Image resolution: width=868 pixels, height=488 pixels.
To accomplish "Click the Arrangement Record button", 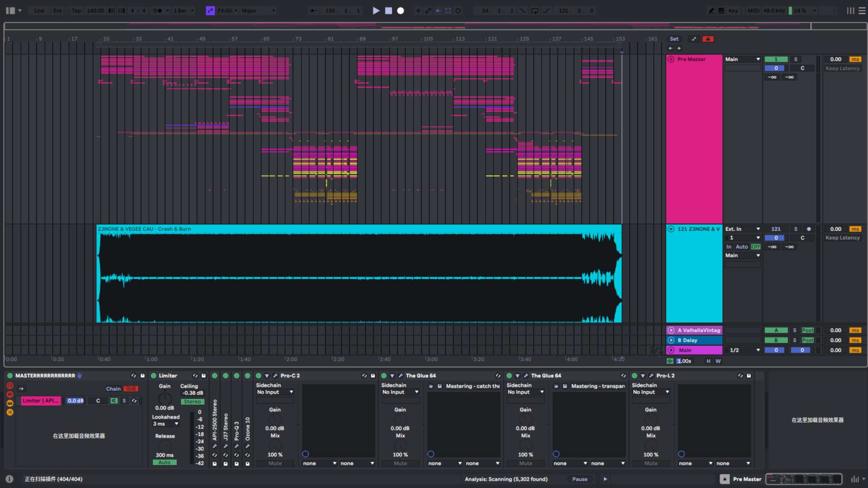I will click(400, 10).
